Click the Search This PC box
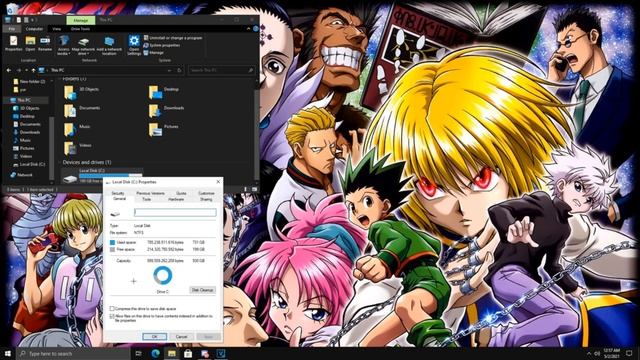 221,70
